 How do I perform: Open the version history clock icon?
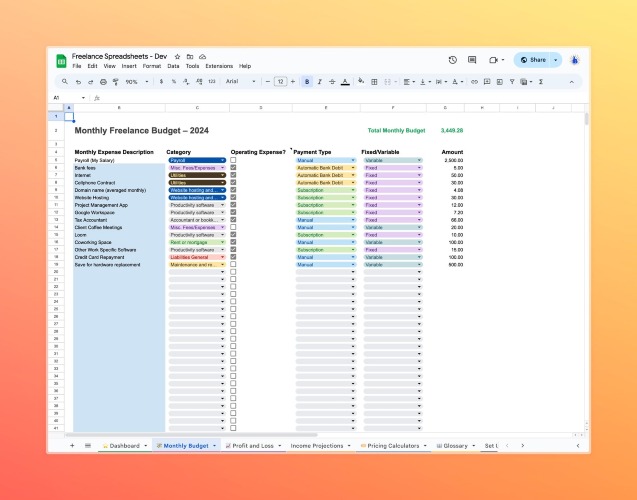[453, 60]
